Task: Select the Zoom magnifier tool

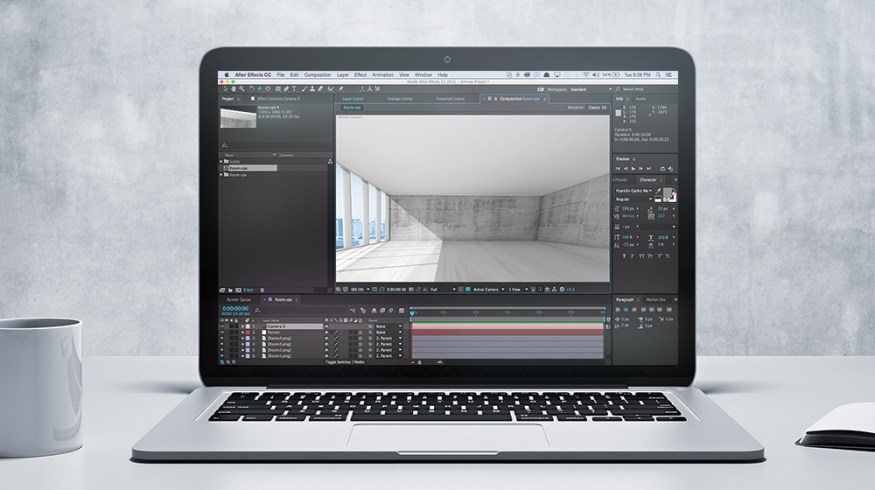Action: pos(243,88)
